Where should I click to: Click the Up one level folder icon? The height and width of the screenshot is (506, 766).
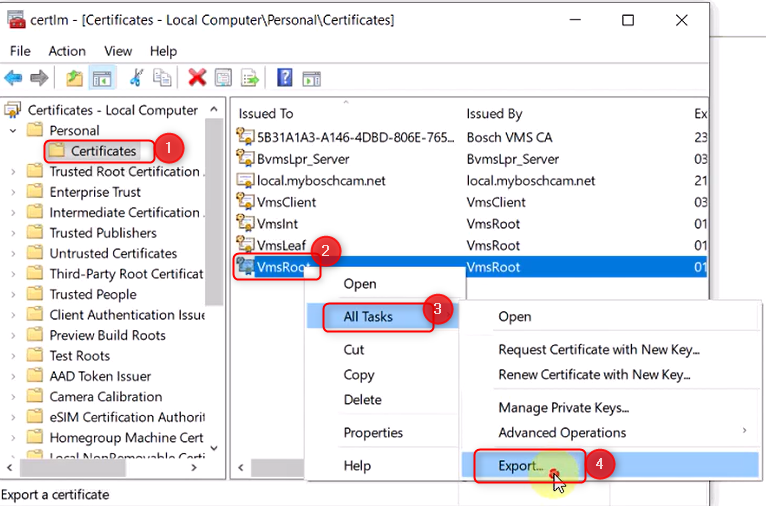pos(74,78)
